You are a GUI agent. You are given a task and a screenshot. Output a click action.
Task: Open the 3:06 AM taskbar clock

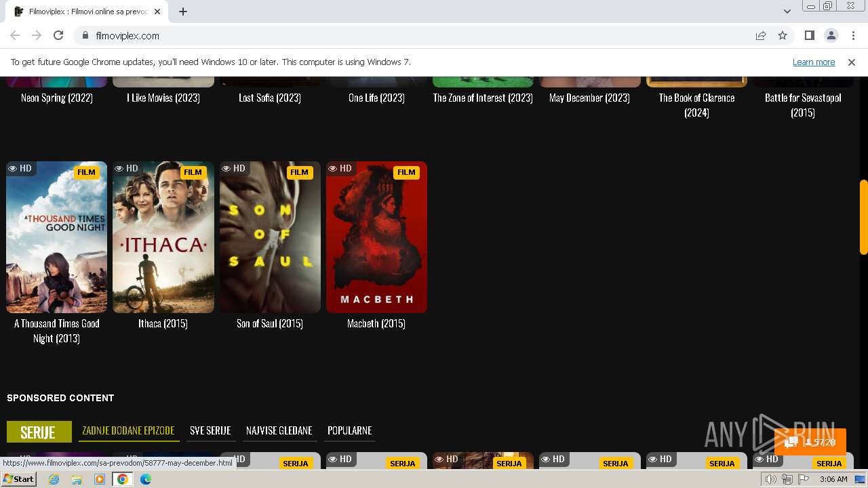tap(833, 479)
